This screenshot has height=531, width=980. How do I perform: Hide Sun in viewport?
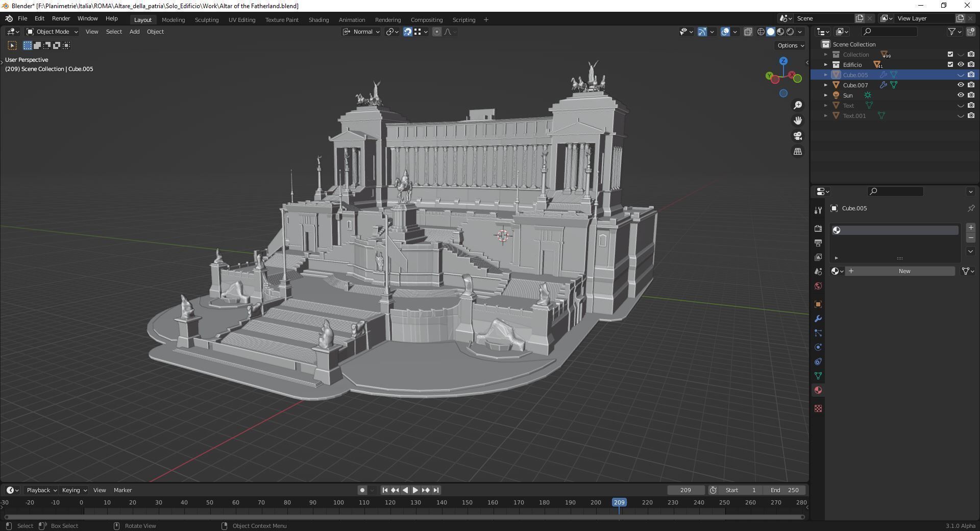961,95
